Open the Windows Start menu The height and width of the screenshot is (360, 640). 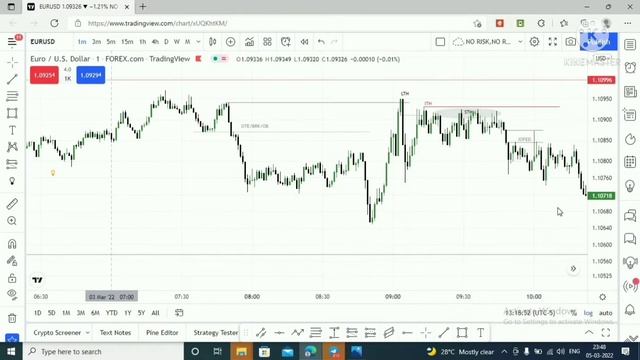tap(11, 351)
